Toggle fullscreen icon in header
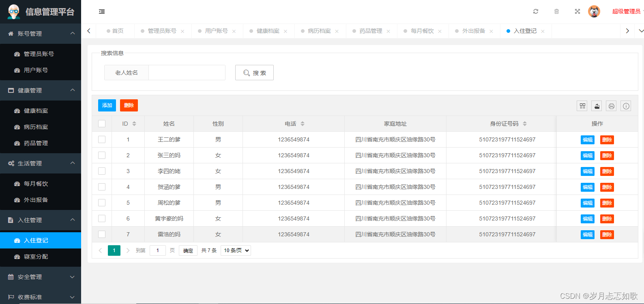644x304 pixels. click(577, 11)
